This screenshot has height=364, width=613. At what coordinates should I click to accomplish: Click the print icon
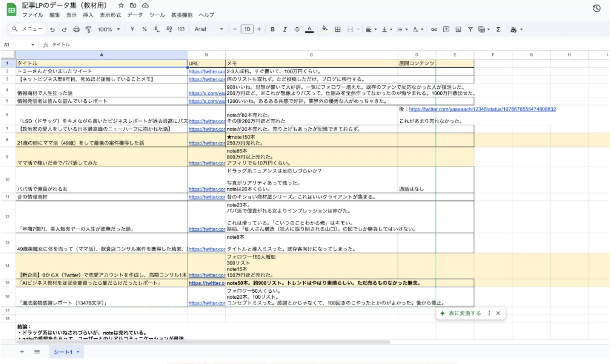76,30
